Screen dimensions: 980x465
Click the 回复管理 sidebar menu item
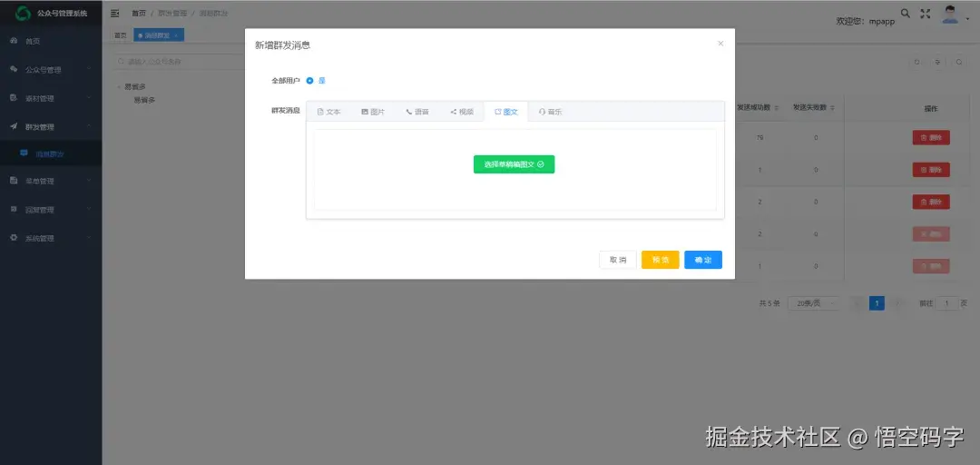51,210
